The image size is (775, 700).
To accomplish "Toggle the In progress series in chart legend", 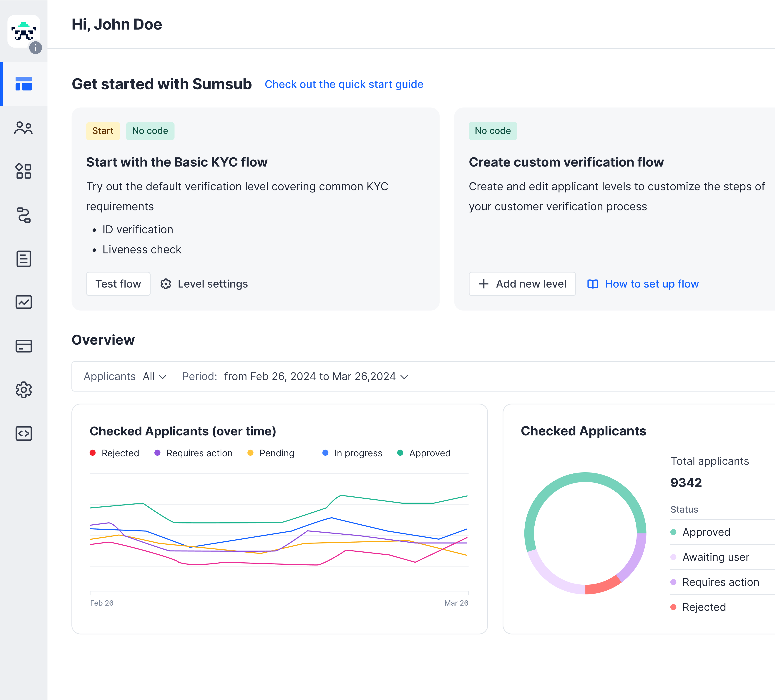I will (352, 453).
